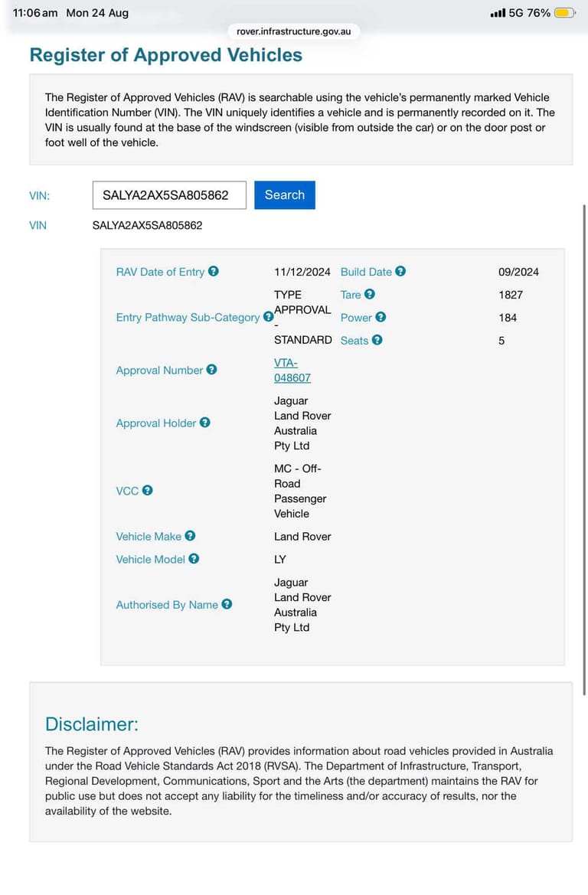Click the Vehicle Model label

coord(150,560)
